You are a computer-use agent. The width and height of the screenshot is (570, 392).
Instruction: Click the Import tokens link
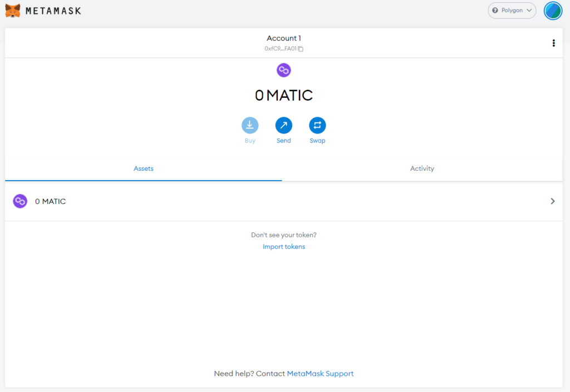pyautogui.click(x=284, y=247)
